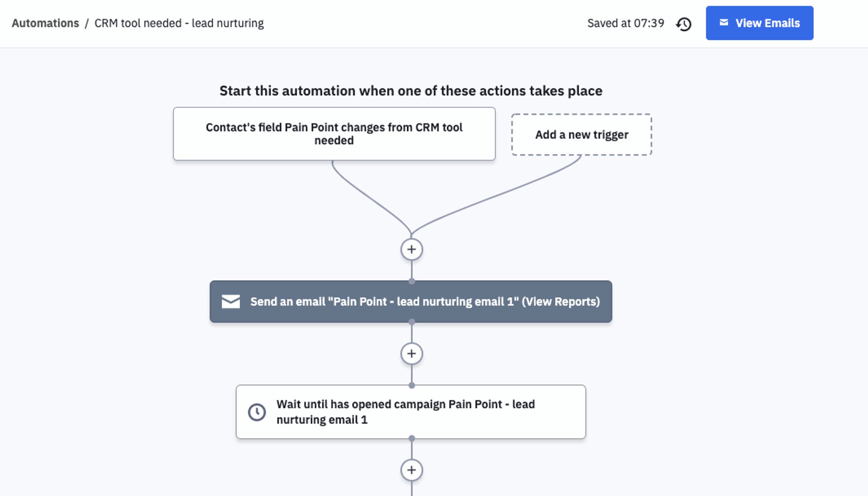Select the Pain Point changes trigger
Screen dimensions: 868x496
pos(334,134)
